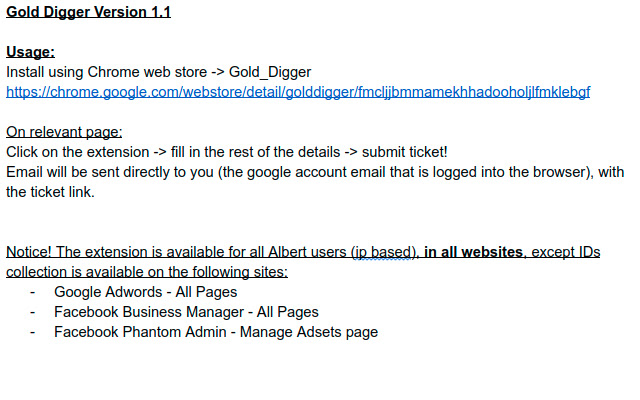
Task: Select the 'Facebook Business Manager - All Pages' bullet
Action: (186, 312)
